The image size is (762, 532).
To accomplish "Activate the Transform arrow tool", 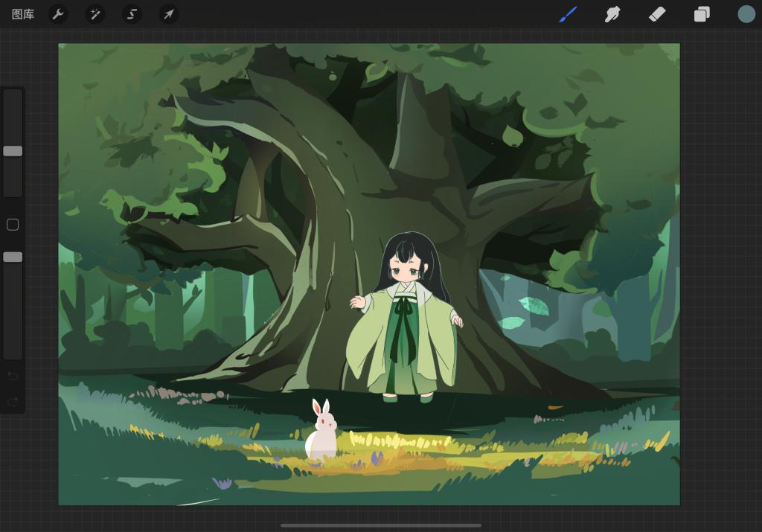I will pyautogui.click(x=169, y=14).
